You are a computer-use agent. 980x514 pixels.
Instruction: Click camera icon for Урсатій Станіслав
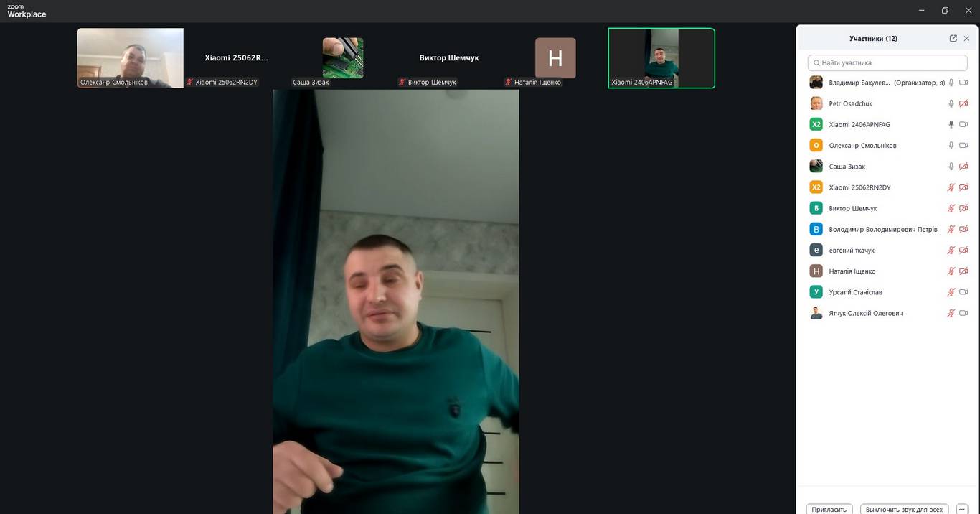pos(963,292)
